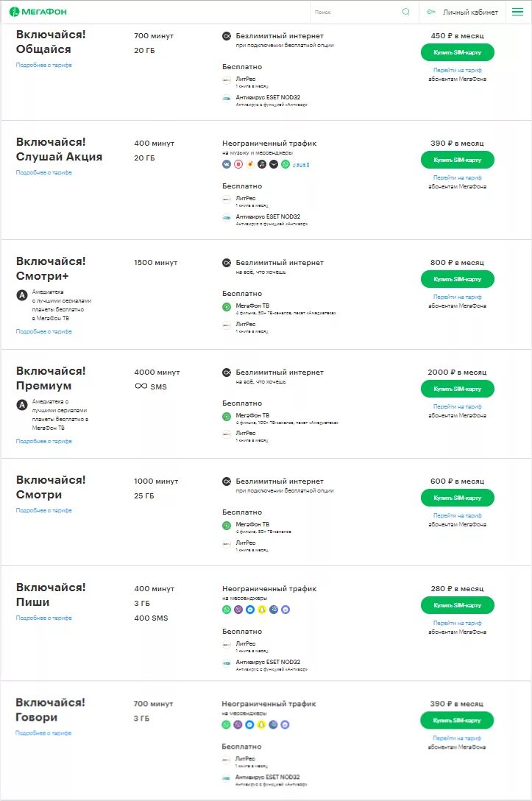Expand the 'и еще 6' services link
The height and width of the screenshot is (801, 532).
click(x=301, y=164)
